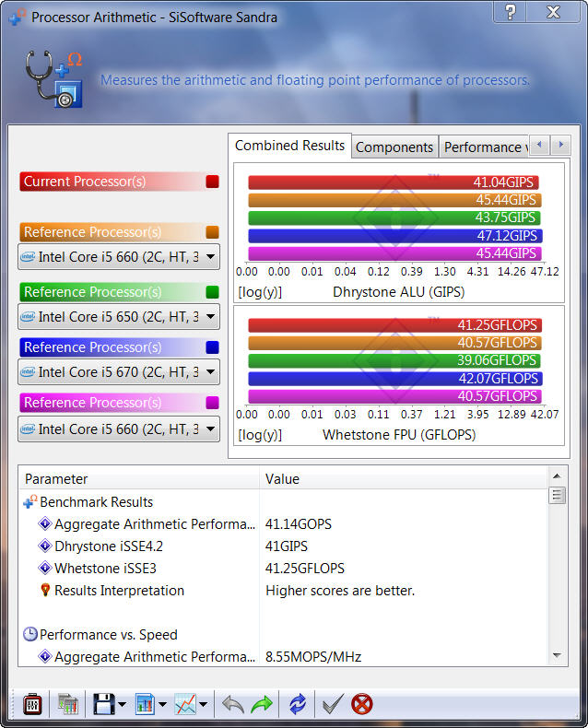
Task: Click the Parameter column header
Action: click(138, 478)
